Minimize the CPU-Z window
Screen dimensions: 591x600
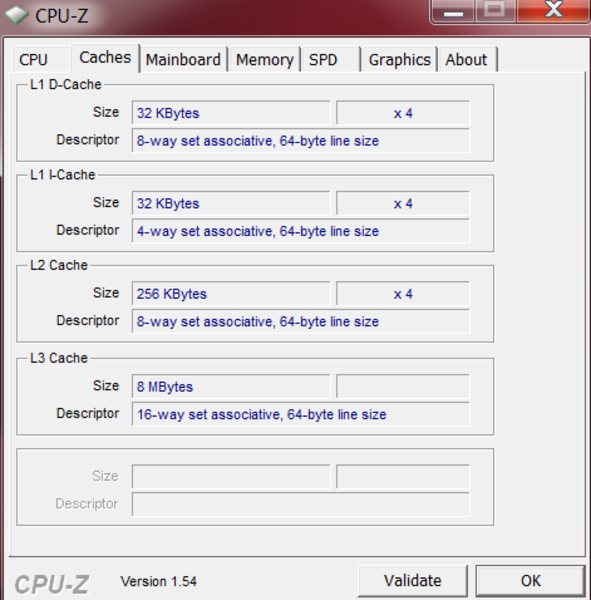click(453, 11)
